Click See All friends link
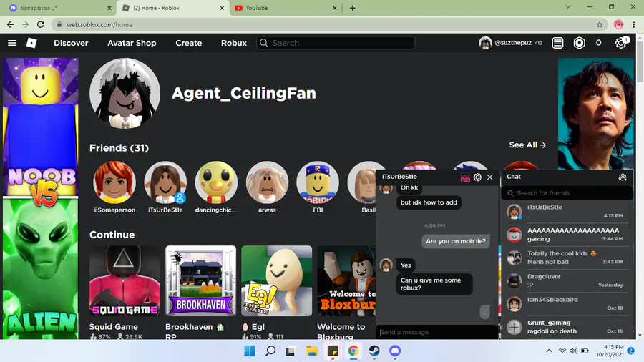644x362 pixels. pos(527,145)
